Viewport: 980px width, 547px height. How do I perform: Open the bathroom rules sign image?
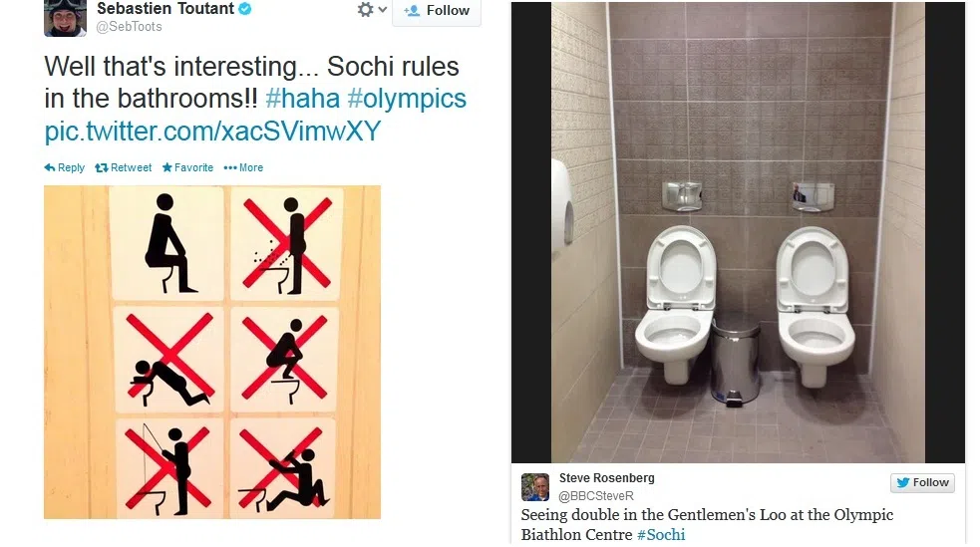coord(212,352)
